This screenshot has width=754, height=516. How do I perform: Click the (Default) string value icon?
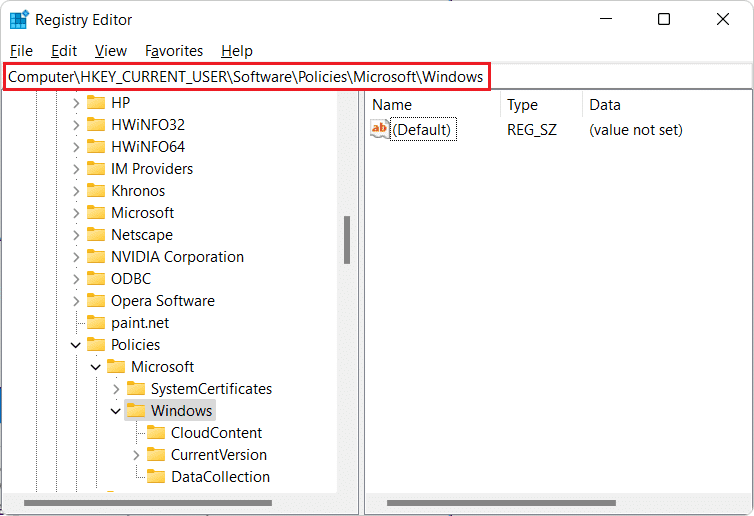(379, 129)
